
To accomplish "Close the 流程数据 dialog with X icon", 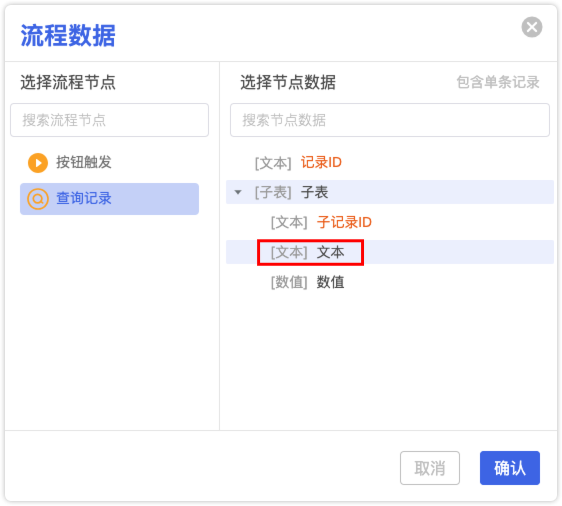I will [532, 27].
